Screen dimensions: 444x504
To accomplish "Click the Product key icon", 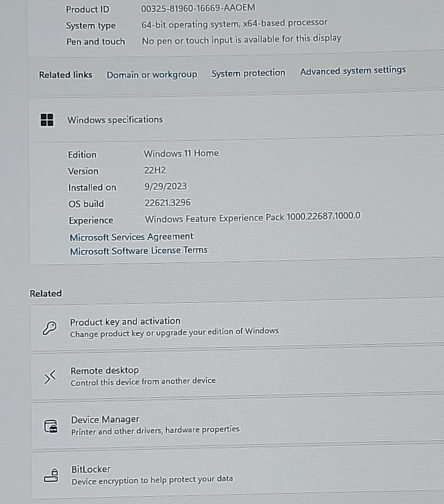I will 50,328.
